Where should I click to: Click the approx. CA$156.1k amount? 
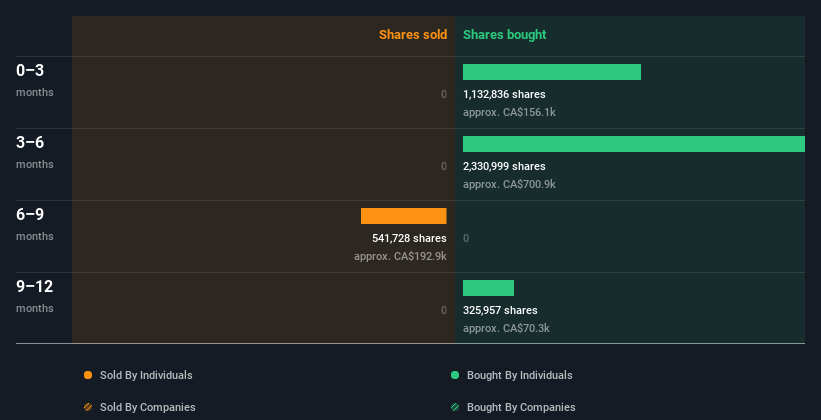tap(509, 113)
